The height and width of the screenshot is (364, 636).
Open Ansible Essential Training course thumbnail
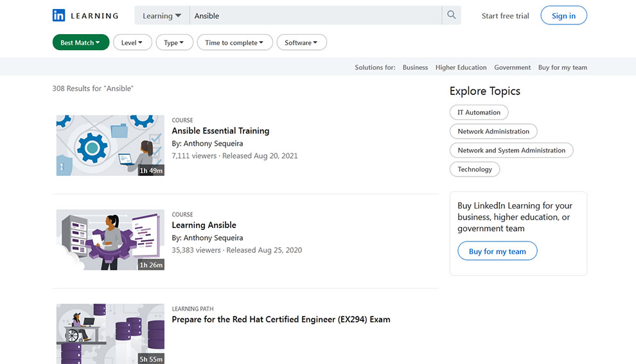click(x=110, y=145)
